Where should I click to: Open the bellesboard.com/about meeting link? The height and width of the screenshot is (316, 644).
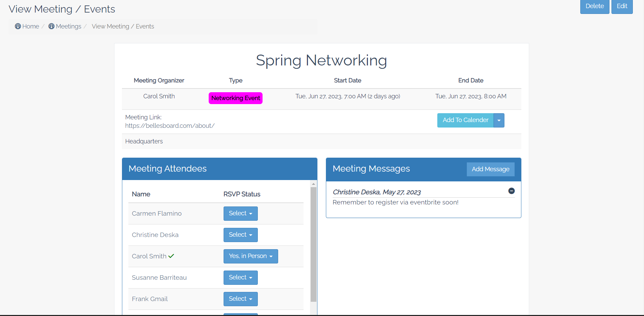(170, 126)
